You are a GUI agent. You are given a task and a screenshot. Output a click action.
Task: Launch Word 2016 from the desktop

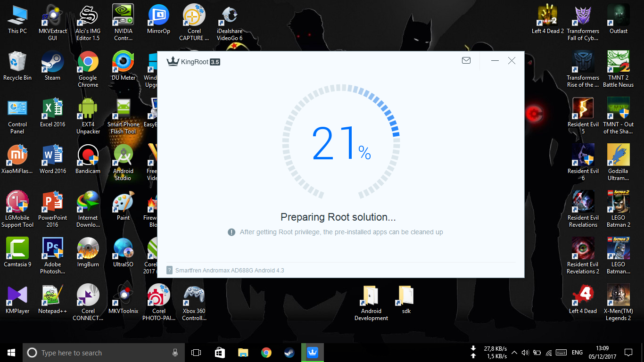(53, 159)
